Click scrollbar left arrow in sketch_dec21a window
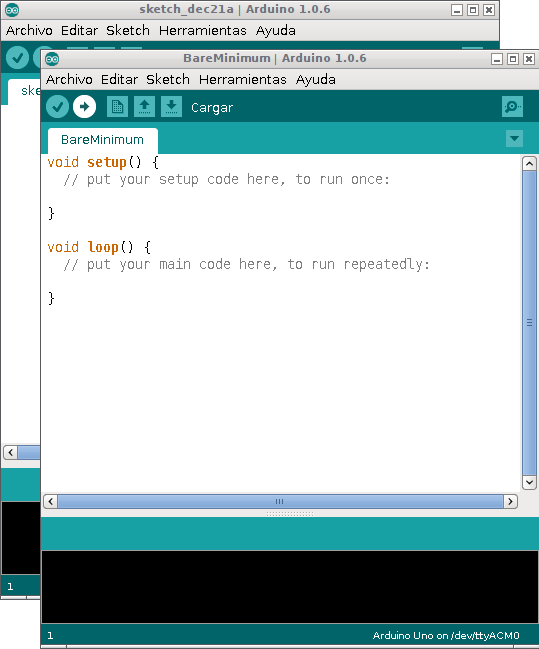 click(x=10, y=452)
